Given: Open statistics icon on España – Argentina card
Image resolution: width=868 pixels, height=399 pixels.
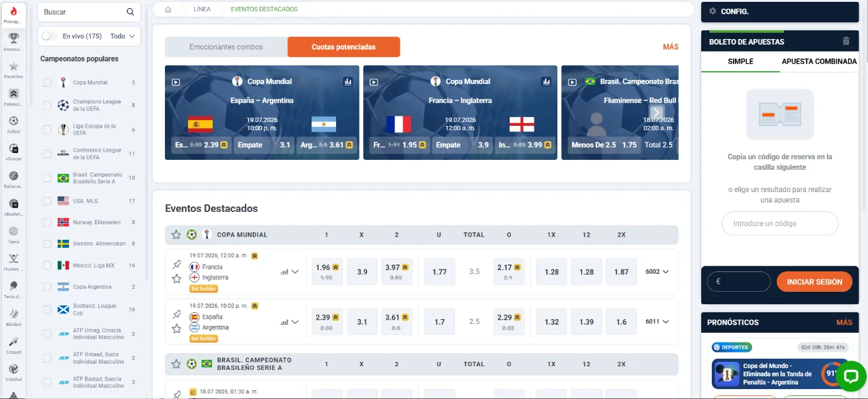Looking at the screenshot, I should coord(348,81).
